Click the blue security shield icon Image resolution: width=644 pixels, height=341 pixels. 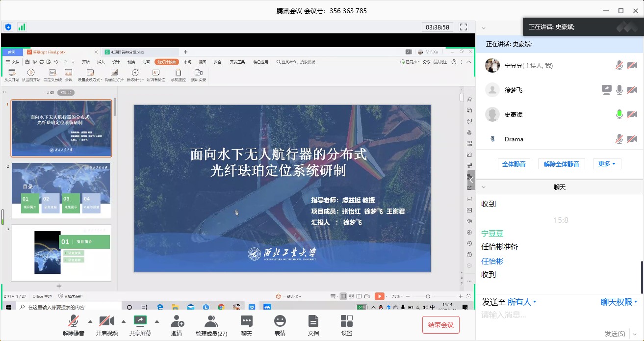point(8,27)
